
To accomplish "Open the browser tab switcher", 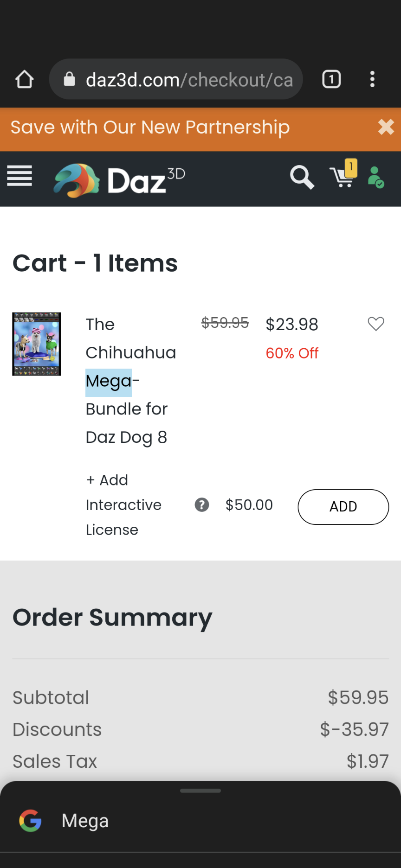I will coord(331,79).
